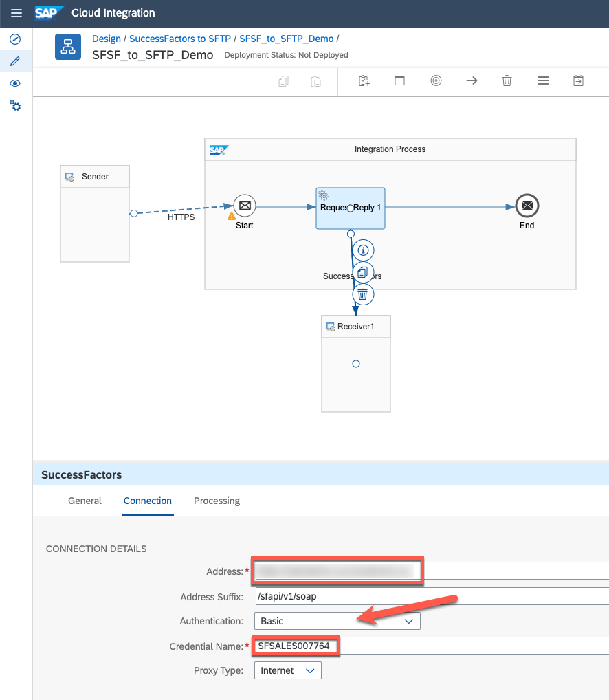Open the Design breadcrumb link
The height and width of the screenshot is (700, 609).
(106, 39)
